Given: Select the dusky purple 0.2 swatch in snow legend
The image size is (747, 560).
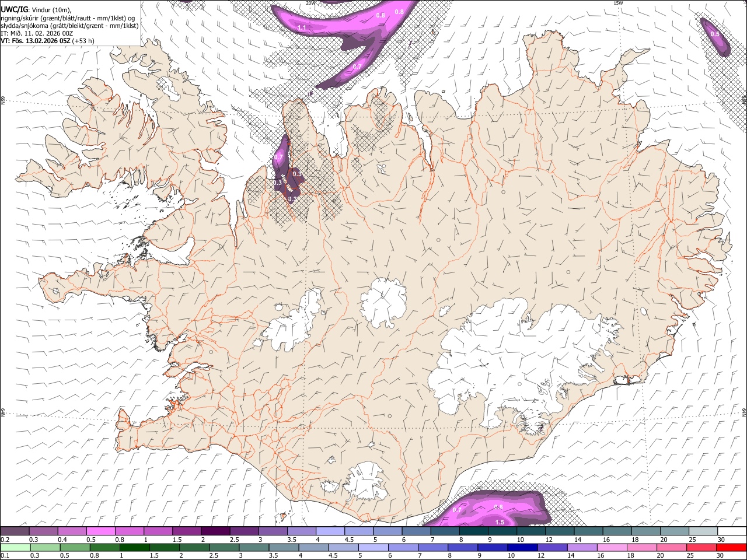Looking at the screenshot, I should (x=15, y=531).
